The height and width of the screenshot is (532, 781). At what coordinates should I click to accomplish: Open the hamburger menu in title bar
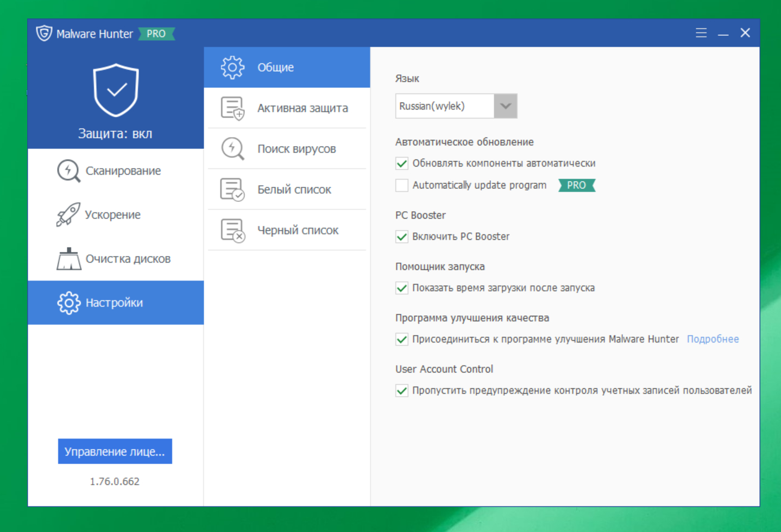pyautogui.click(x=701, y=33)
